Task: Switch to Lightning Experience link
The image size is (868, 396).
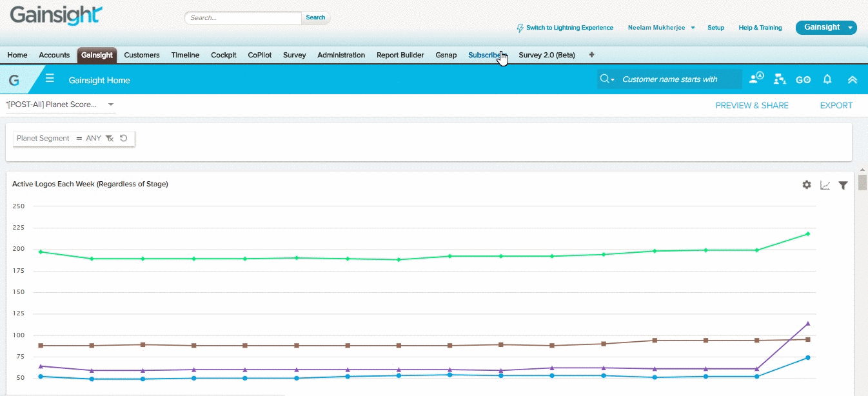Action: (569, 28)
